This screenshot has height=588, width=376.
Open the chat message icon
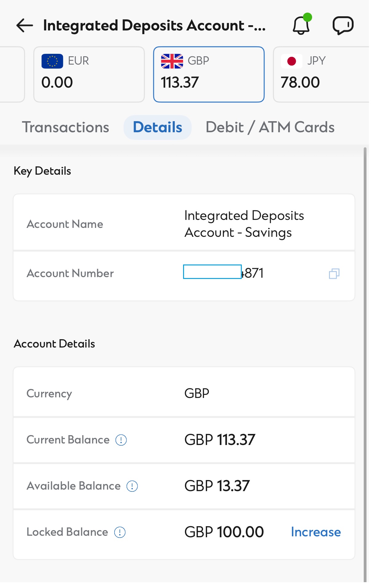coord(343,25)
